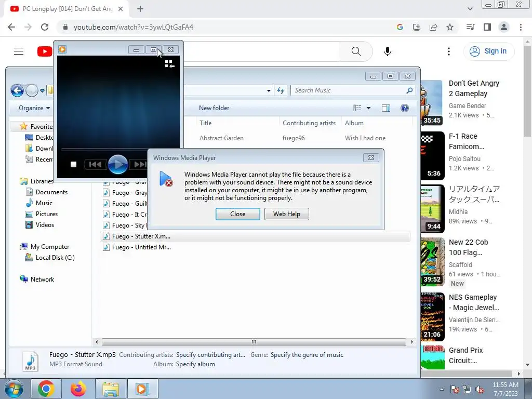Screen dimensions: 532x399
Task: Open F-1 Race Famicom video thumbnail
Action: pyautogui.click(x=432, y=156)
